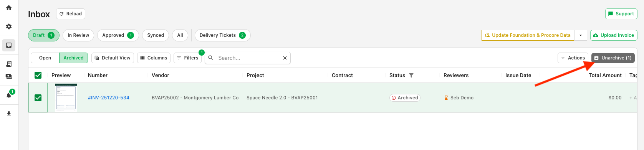
Task: Click the $0.00 total amount cell
Action: (x=615, y=98)
